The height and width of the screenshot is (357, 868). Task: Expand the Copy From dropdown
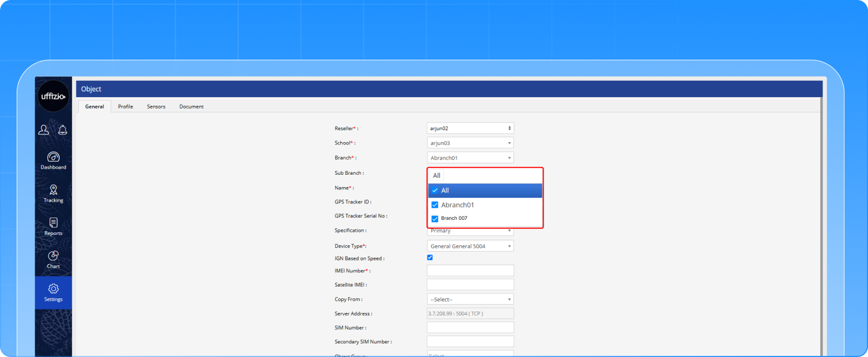click(470, 299)
